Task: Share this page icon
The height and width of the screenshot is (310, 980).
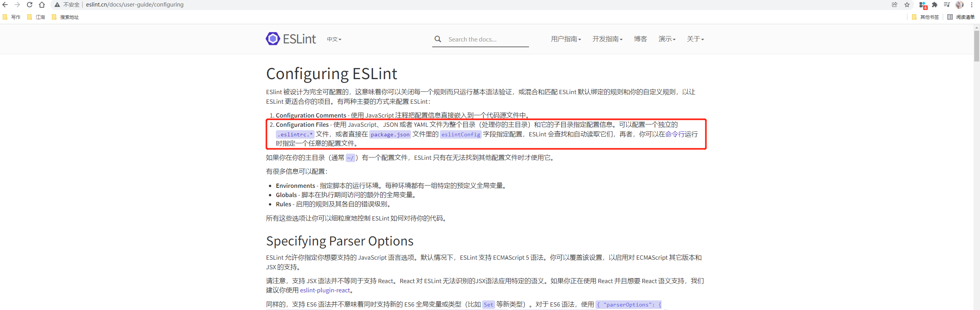Action: (895, 5)
